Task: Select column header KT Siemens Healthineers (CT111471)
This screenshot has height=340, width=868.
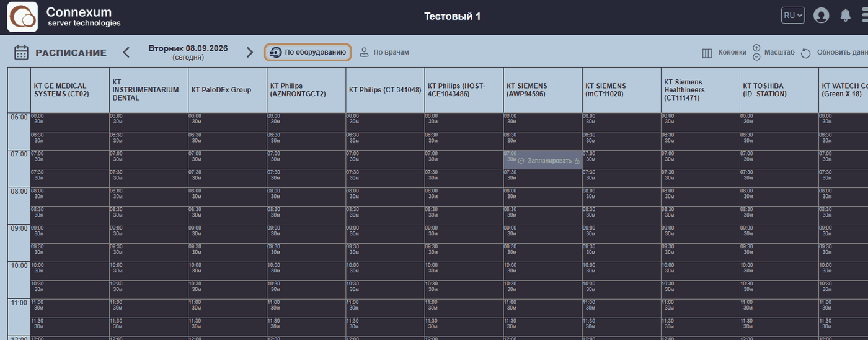Action: (700, 90)
